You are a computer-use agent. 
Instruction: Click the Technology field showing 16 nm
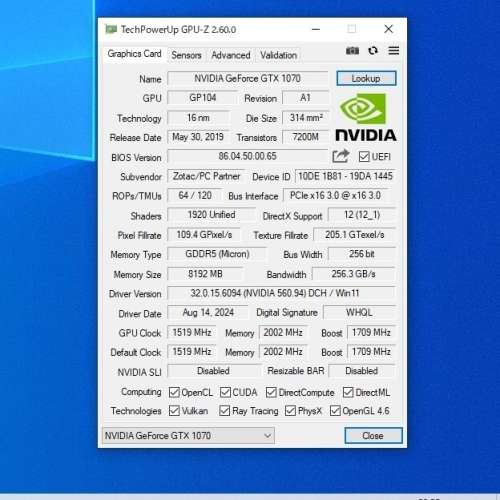click(x=198, y=118)
